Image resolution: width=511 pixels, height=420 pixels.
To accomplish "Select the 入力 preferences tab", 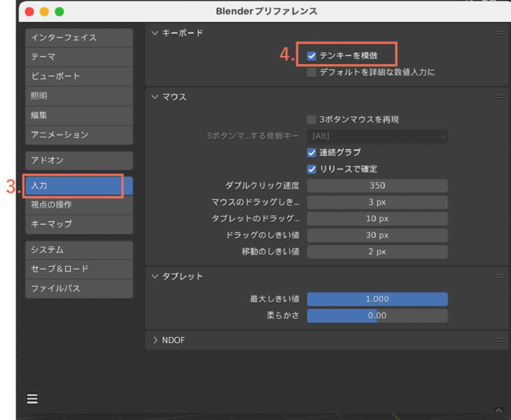I will pyautogui.click(x=79, y=186).
